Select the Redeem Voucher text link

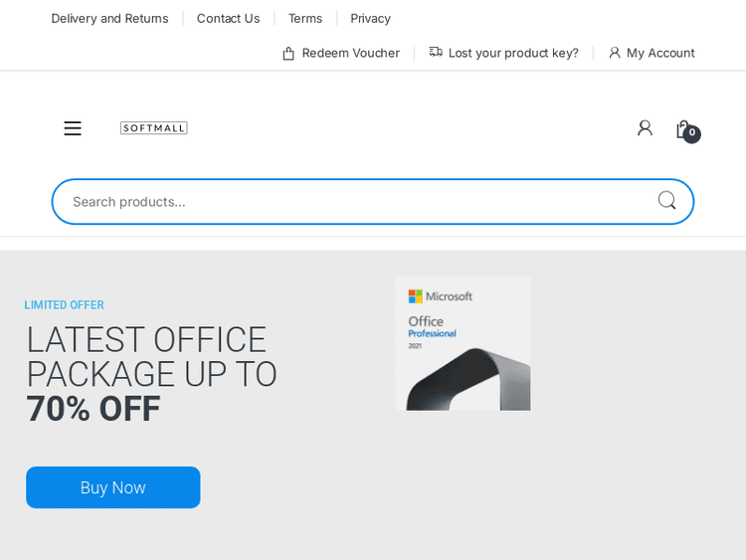pyautogui.click(x=350, y=53)
